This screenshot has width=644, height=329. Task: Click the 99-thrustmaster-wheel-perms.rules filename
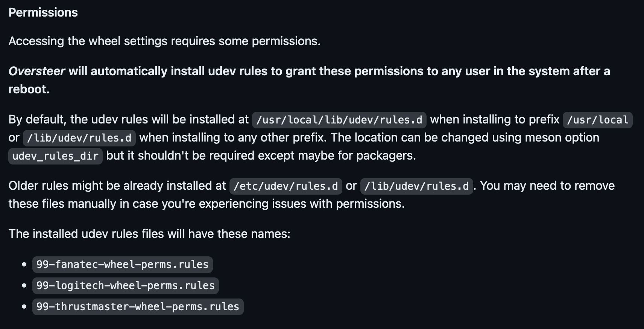(x=138, y=306)
